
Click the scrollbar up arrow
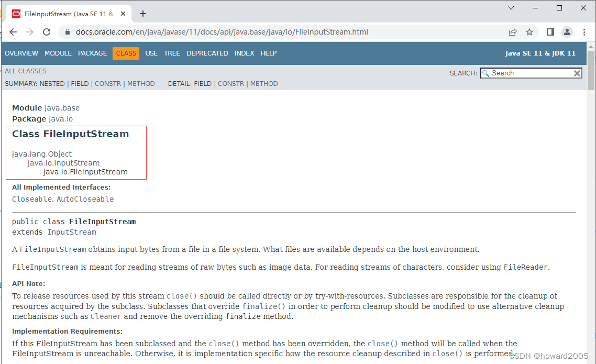(591, 47)
